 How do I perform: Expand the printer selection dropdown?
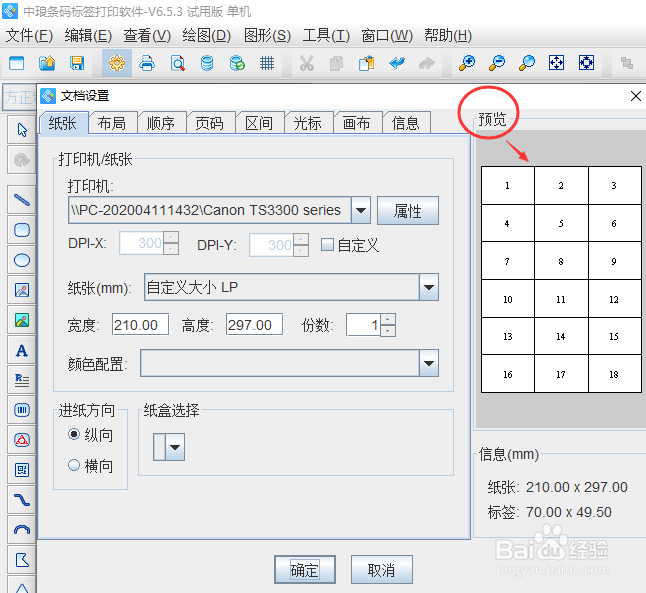361,210
